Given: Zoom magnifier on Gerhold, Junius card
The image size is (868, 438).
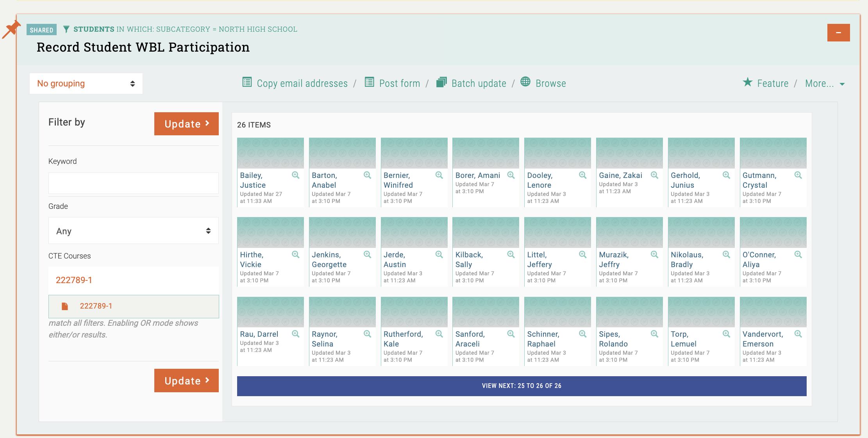Looking at the screenshot, I should click(x=727, y=175).
